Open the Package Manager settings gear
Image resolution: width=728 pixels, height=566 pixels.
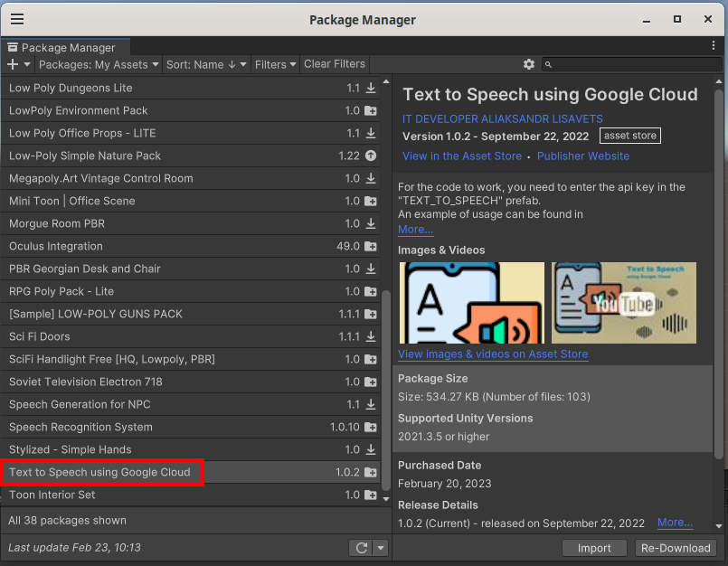tap(529, 64)
